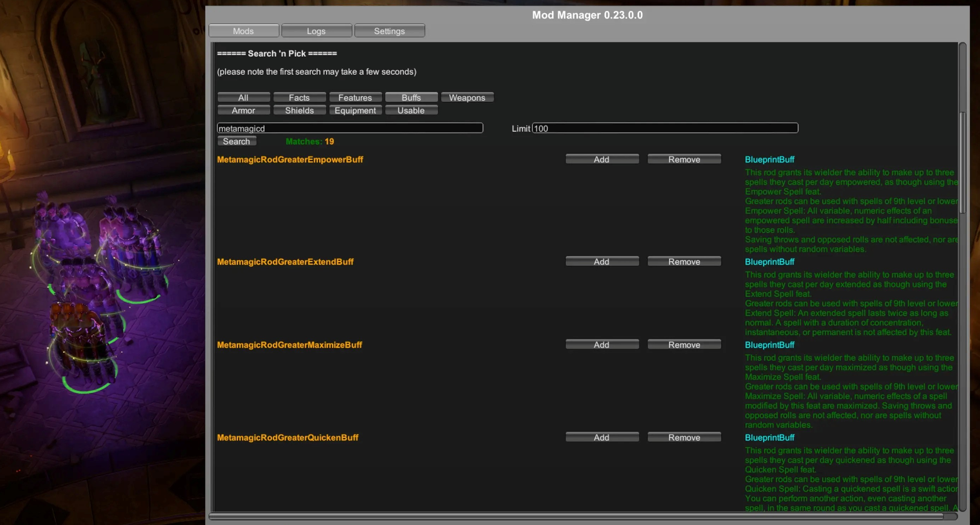Switch to the Mods tab
Image resolution: width=980 pixels, height=525 pixels.
[x=243, y=31]
